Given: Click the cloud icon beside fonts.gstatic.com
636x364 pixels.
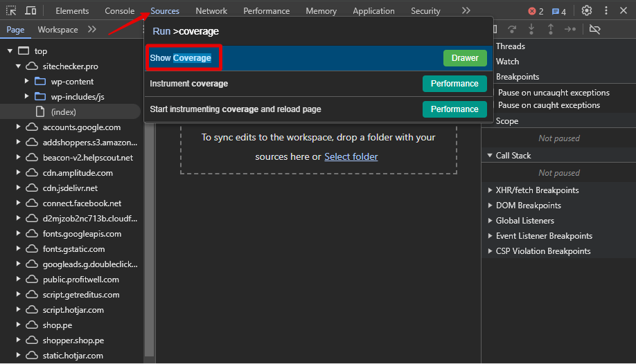Looking at the screenshot, I should pos(32,249).
